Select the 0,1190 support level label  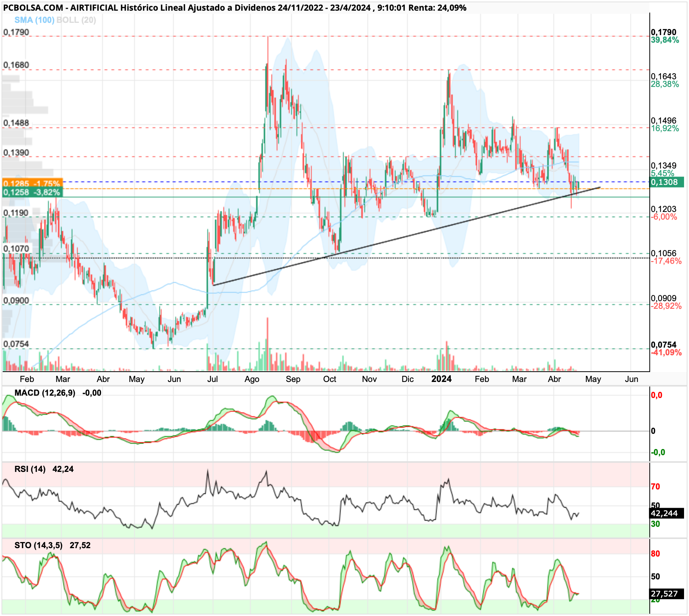[x=16, y=213]
